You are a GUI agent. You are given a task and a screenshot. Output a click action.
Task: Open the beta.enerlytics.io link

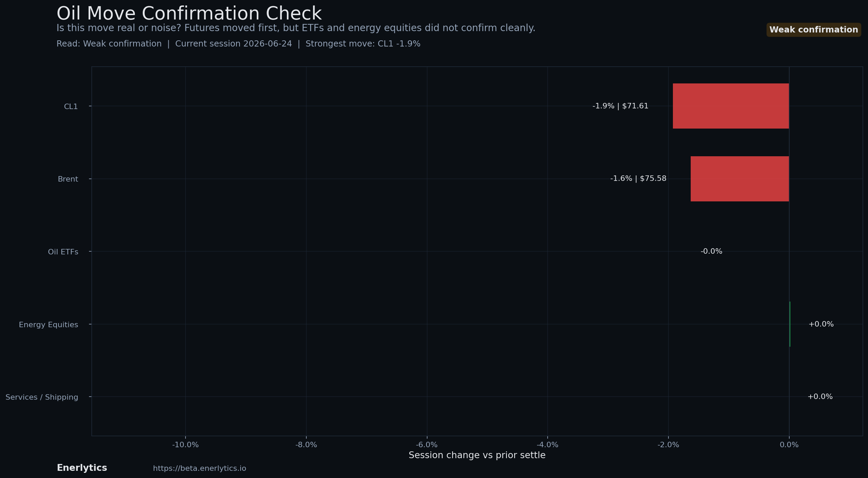tap(200, 468)
